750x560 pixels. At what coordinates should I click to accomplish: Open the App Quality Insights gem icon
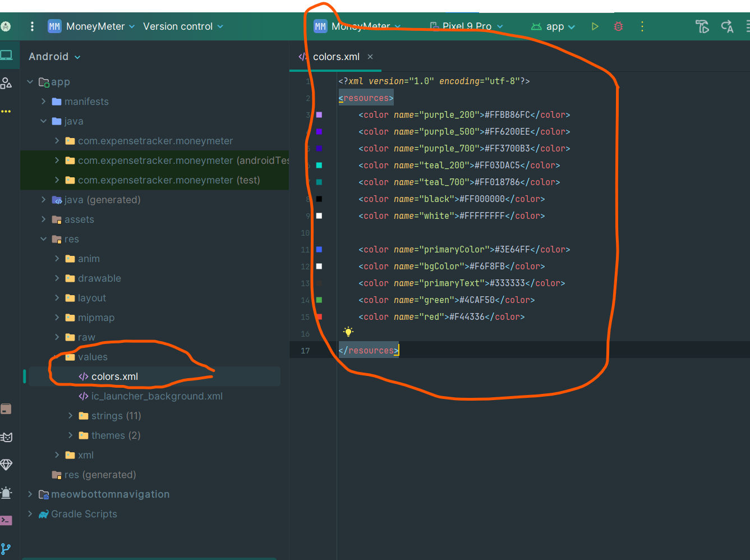pos(6,465)
